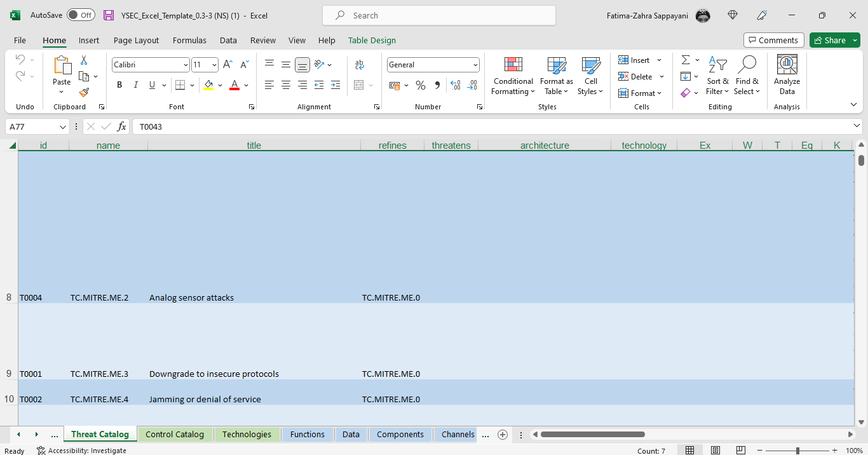Click Delete cells button
The image size is (868, 455).
coord(642,76)
